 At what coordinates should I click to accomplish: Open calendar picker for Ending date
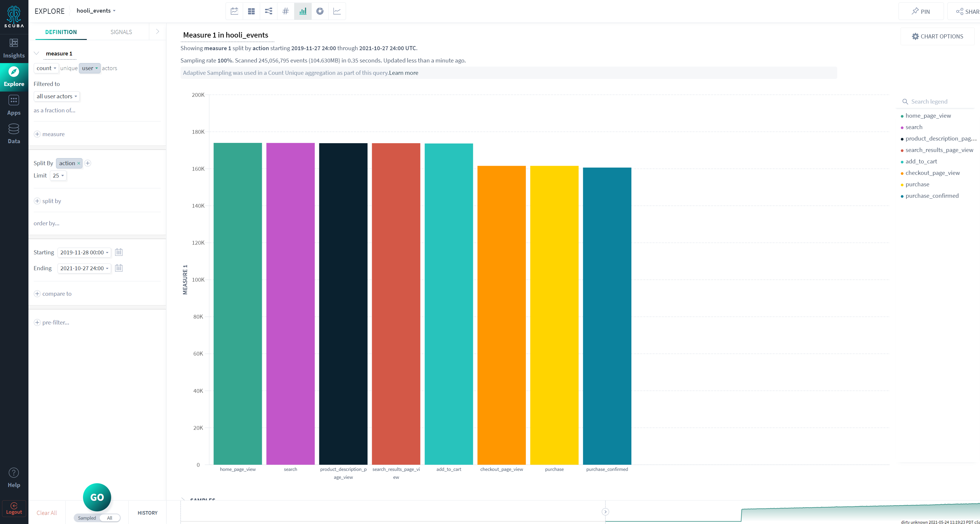(x=119, y=268)
